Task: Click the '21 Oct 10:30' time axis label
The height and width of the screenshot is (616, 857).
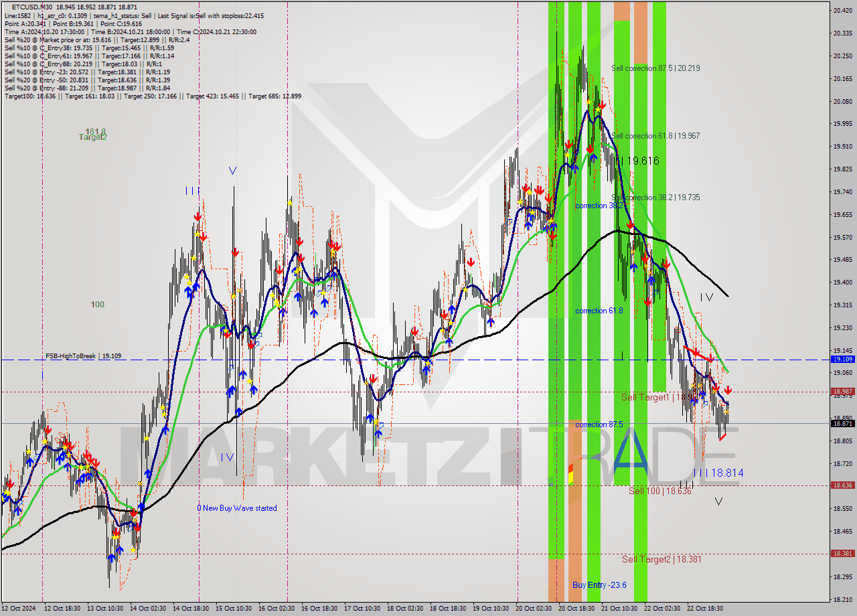Action: (x=619, y=609)
